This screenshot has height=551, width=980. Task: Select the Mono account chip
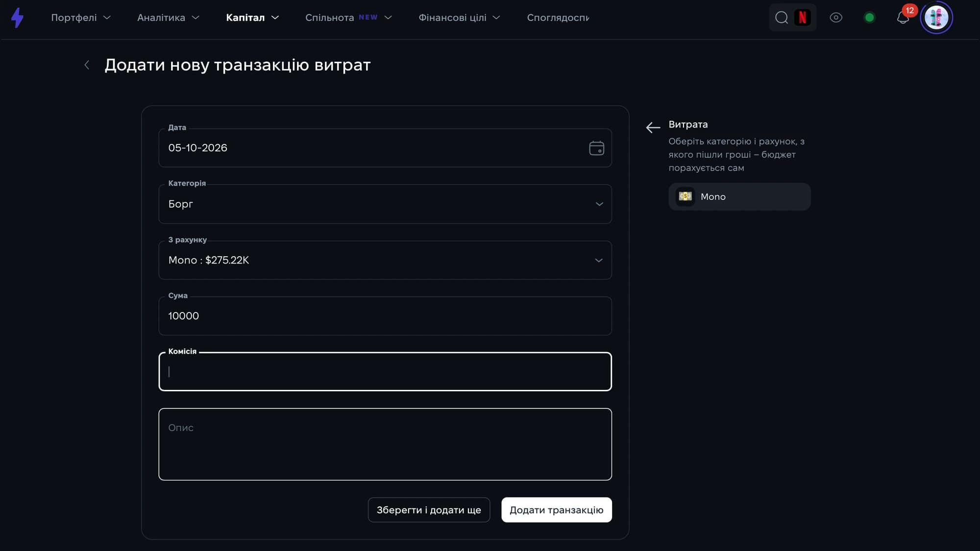(739, 196)
